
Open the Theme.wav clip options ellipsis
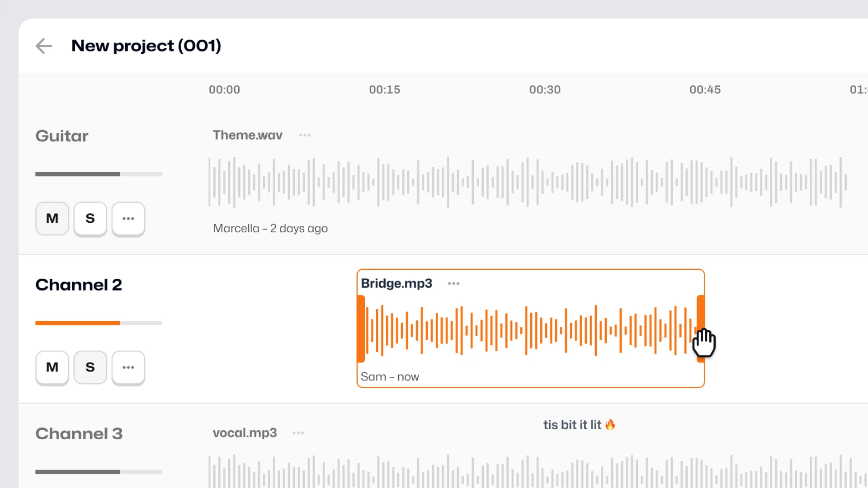point(305,135)
